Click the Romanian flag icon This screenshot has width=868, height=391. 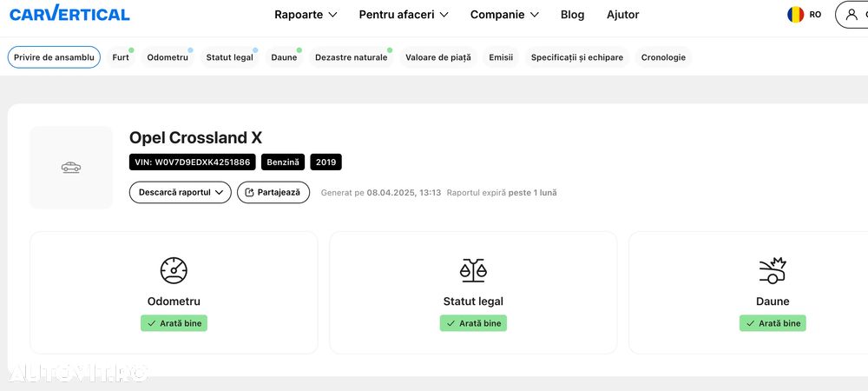(795, 15)
